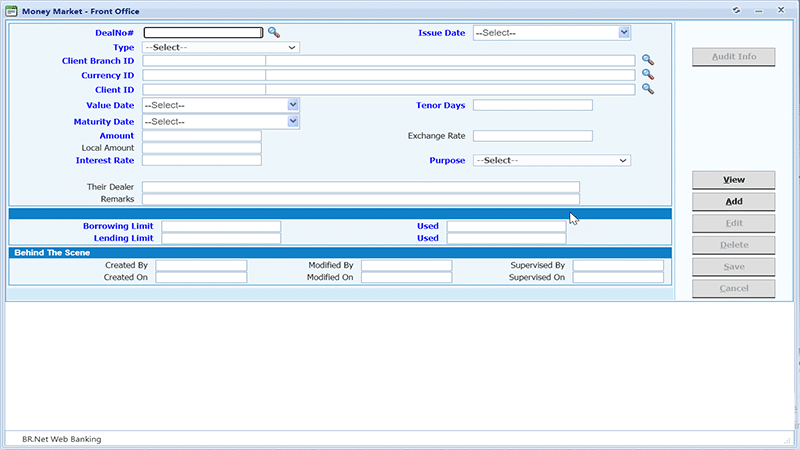This screenshot has width=800, height=450.
Task: Click the Exchange Rate field
Action: (533, 136)
